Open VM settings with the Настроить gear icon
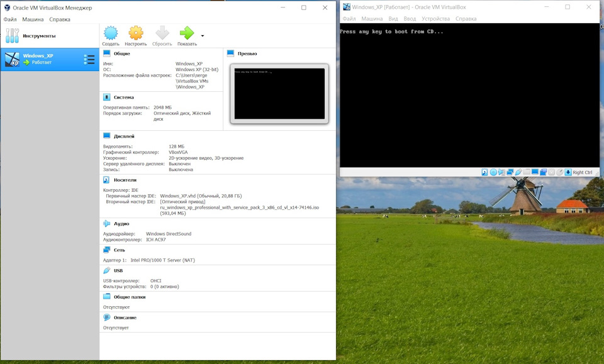 136,33
